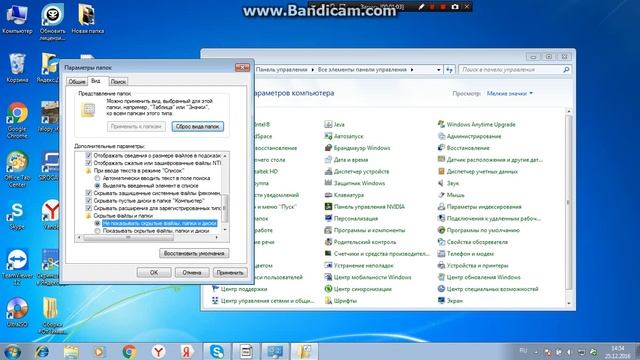Open Центр мобильности Windows

[x=368, y=278]
